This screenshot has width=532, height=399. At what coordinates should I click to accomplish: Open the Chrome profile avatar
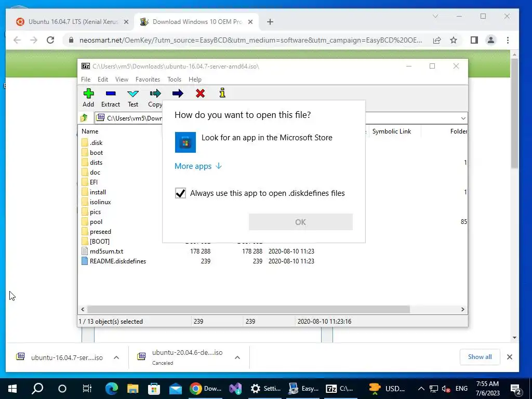pos(490,40)
